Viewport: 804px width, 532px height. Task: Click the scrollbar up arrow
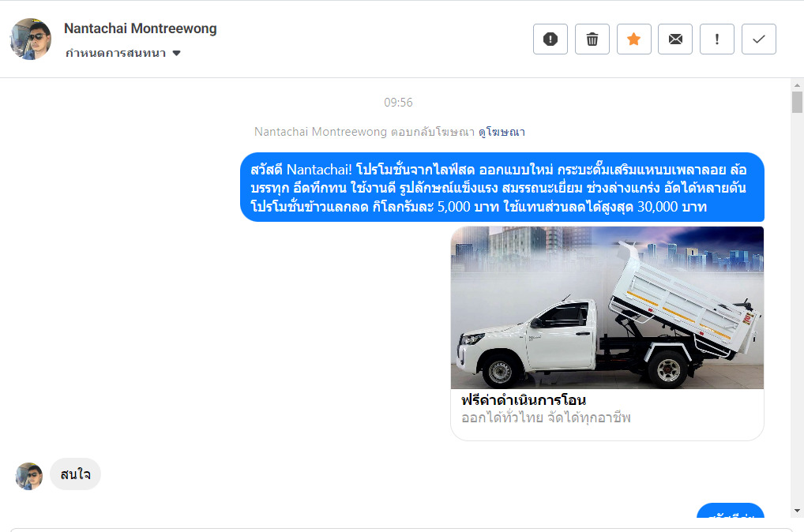coord(797,85)
